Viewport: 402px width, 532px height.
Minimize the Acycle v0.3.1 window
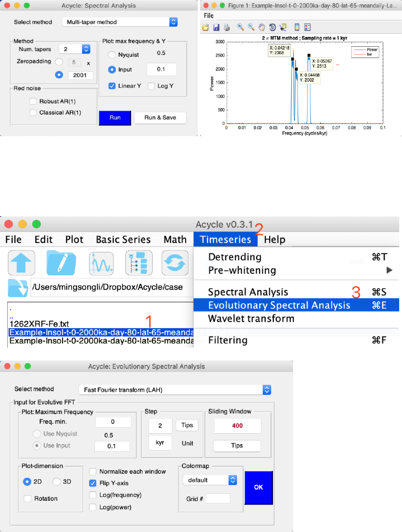coord(22,224)
